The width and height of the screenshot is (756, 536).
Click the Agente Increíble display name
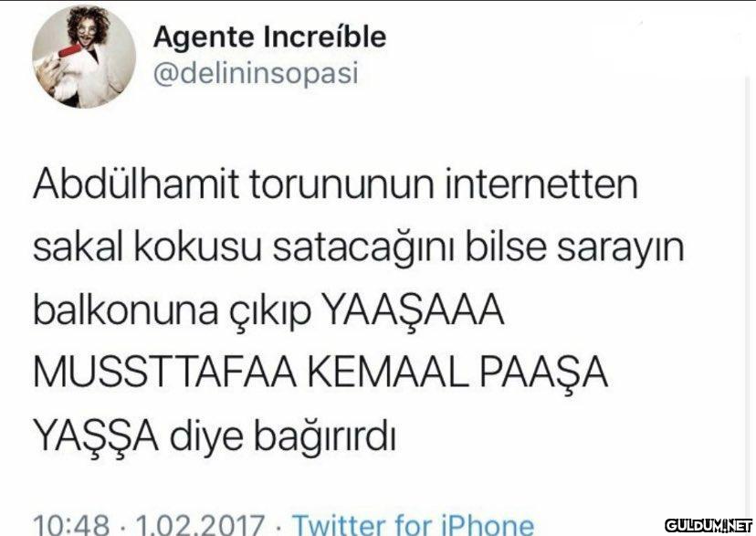(269, 37)
